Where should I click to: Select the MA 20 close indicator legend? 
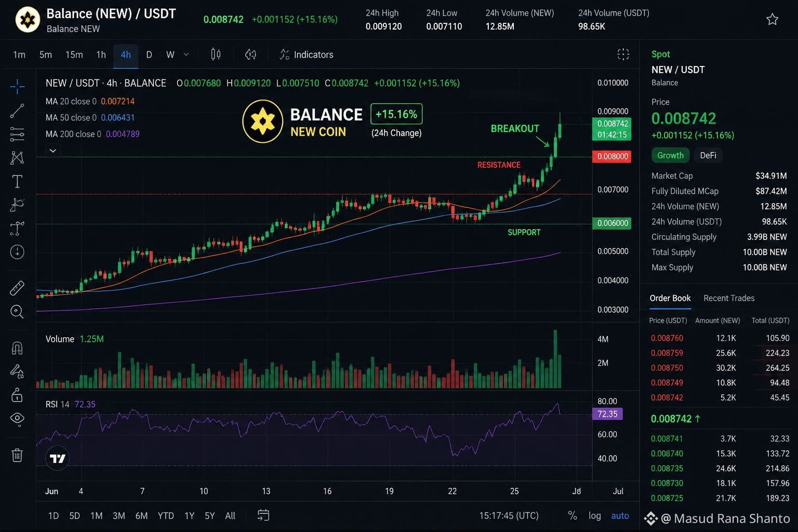click(90, 101)
